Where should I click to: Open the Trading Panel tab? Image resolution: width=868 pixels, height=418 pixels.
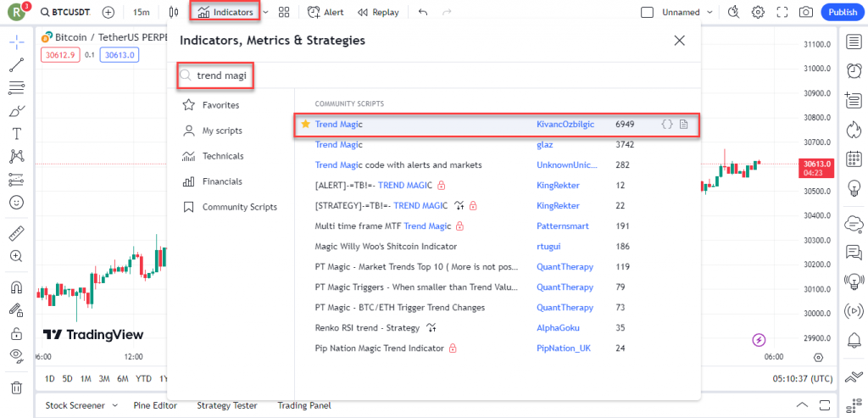[304, 405]
